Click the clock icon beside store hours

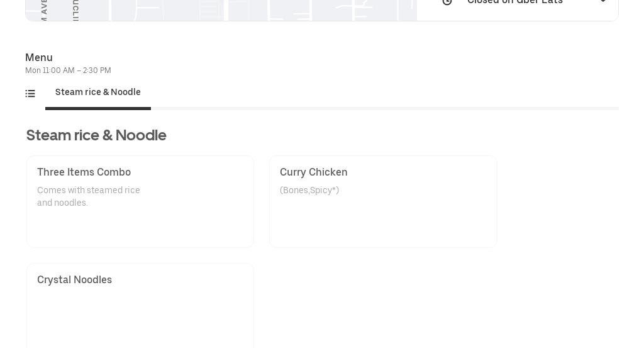click(x=447, y=2)
